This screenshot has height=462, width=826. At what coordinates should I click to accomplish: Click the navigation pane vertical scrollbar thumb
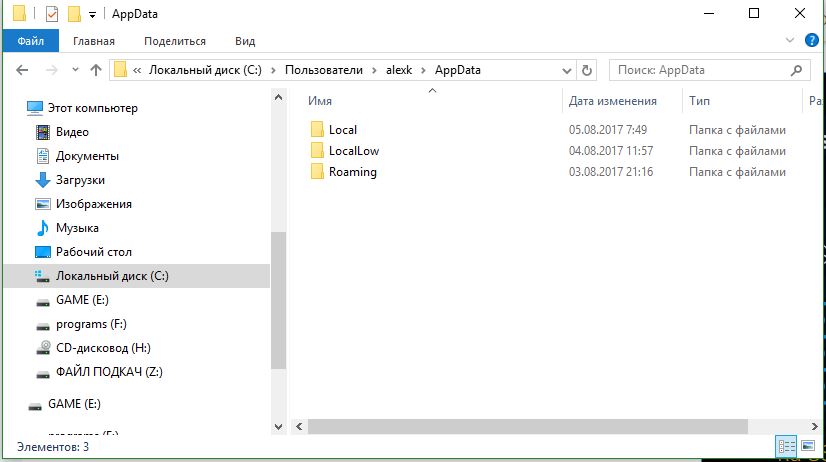(x=279, y=300)
